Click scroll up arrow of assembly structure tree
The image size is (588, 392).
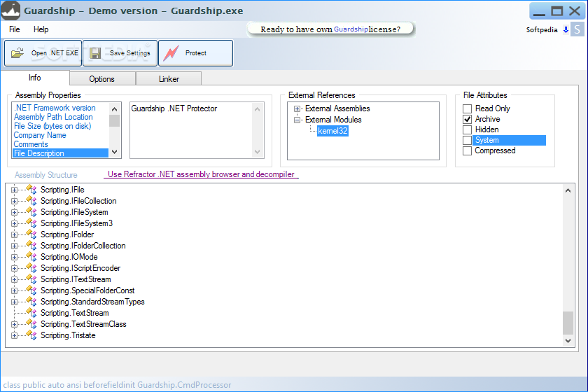[x=568, y=190]
